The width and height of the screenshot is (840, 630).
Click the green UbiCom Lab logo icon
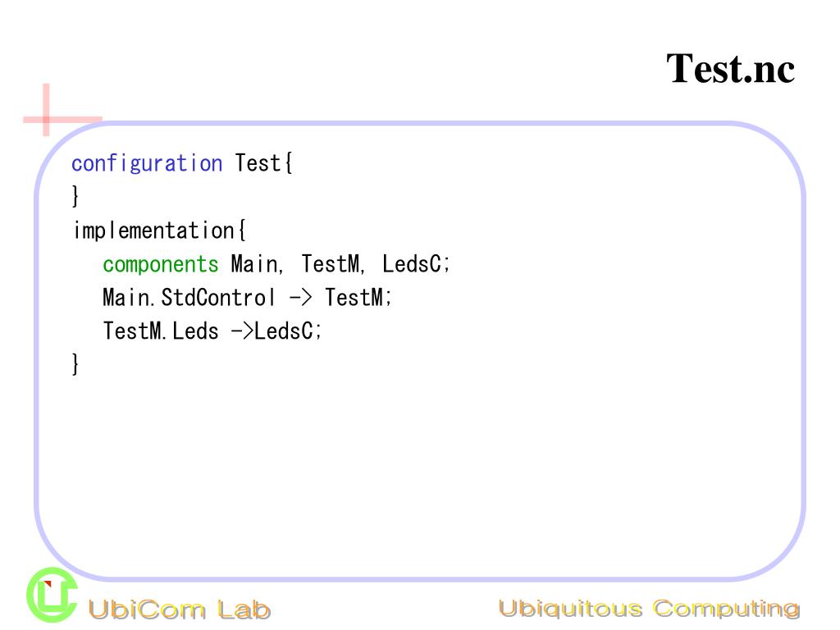point(52,595)
